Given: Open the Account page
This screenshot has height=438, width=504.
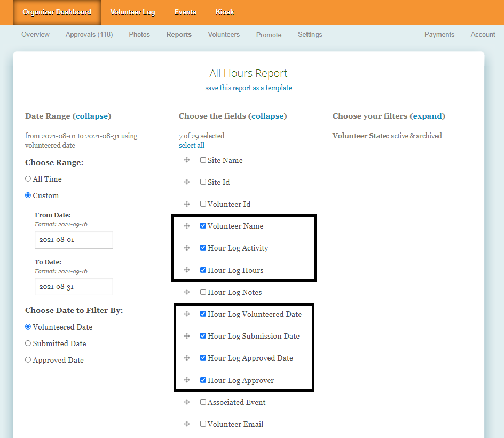Looking at the screenshot, I should pyautogui.click(x=483, y=34).
